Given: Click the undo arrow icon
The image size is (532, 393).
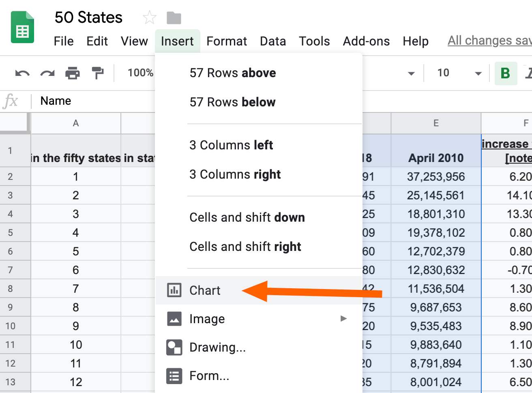Looking at the screenshot, I should click(x=22, y=73).
